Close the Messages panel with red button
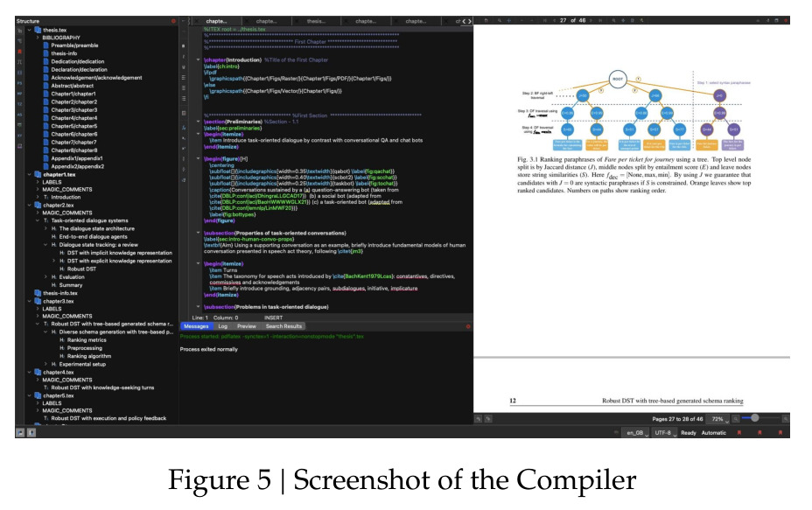Image resolution: width=812 pixels, height=510 pixels. (468, 326)
